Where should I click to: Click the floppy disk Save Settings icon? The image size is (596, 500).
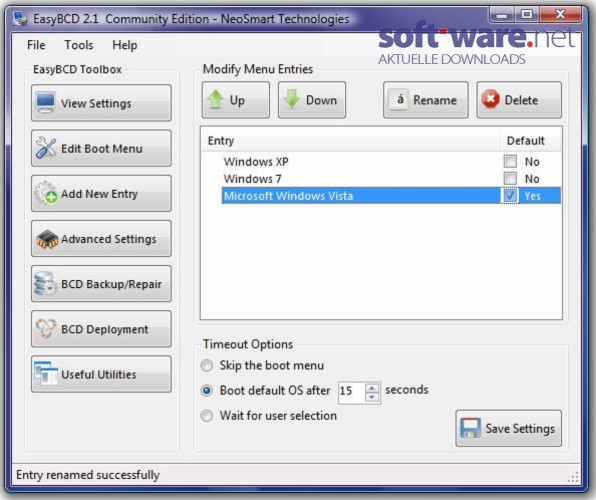(470, 428)
